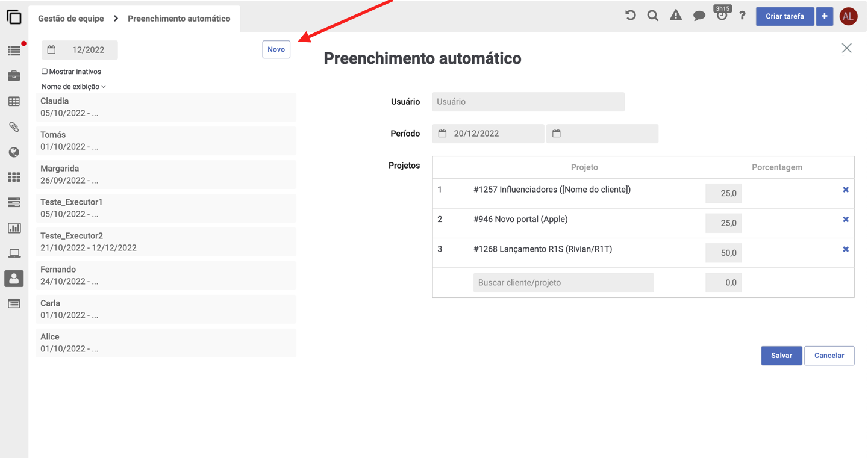The width and height of the screenshot is (868, 458).
Task: Open messages via the speech bubble icon
Action: pos(699,16)
